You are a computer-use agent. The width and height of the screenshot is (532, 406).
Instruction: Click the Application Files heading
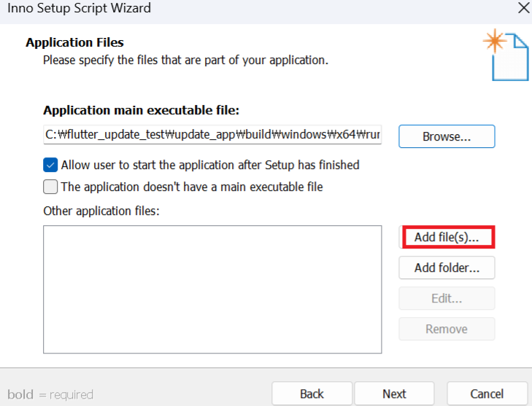click(74, 42)
